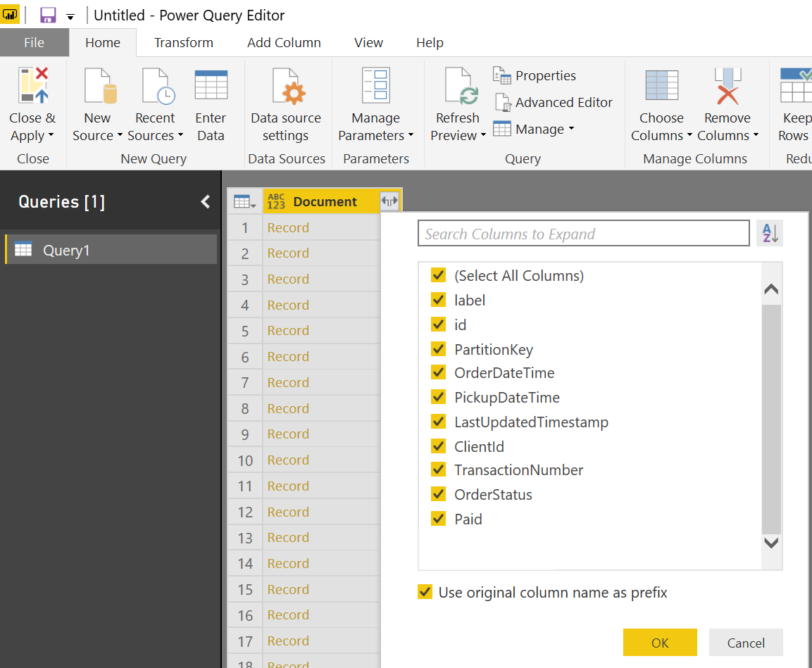Open the Quick Access Toolbar dropdown
The width and height of the screenshot is (812, 668).
[70, 17]
